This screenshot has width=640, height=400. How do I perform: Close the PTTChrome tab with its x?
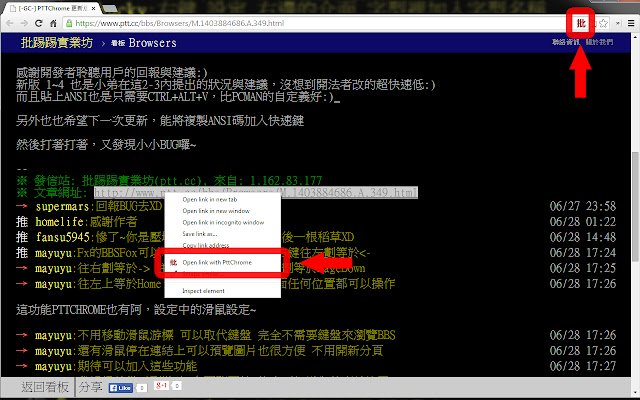click(x=94, y=8)
